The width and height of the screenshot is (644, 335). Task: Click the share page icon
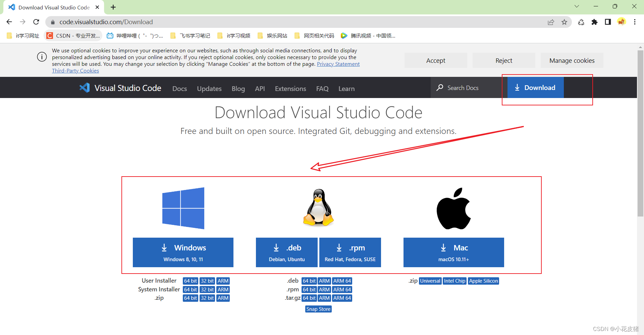(x=551, y=22)
